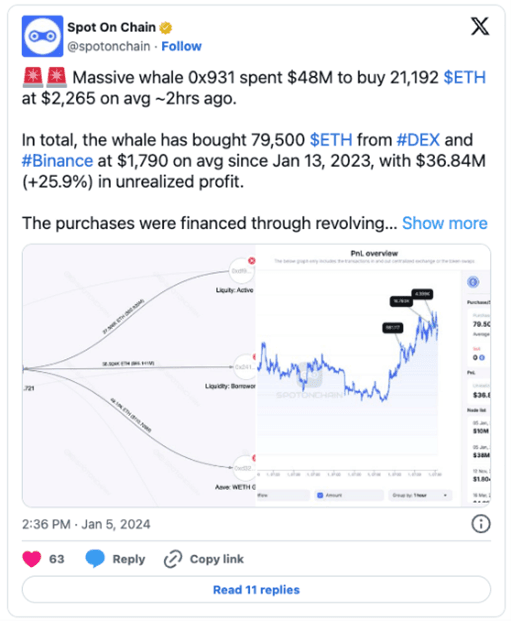Click the gold verified badge

[166, 28]
